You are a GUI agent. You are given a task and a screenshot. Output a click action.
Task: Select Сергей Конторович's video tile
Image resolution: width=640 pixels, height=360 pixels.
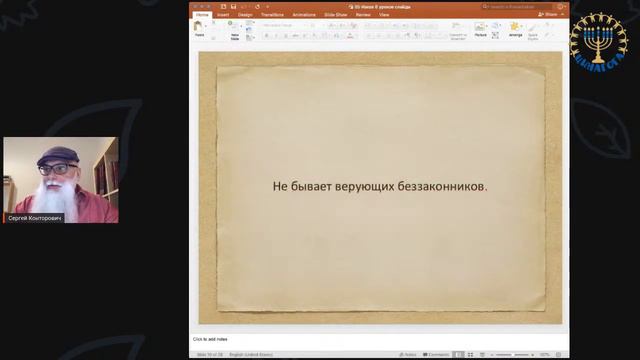coord(61,180)
